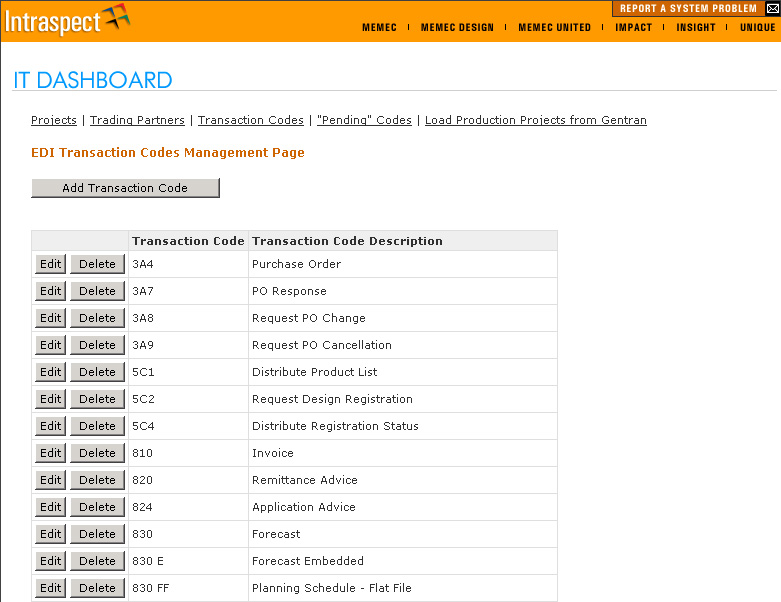Load Production Projects from Gentran
781x602 pixels.
pyautogui.click(x=535, y=120)
